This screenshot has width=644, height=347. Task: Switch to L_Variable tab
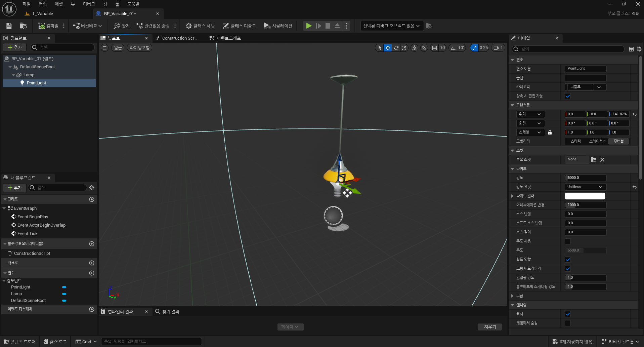43,14
